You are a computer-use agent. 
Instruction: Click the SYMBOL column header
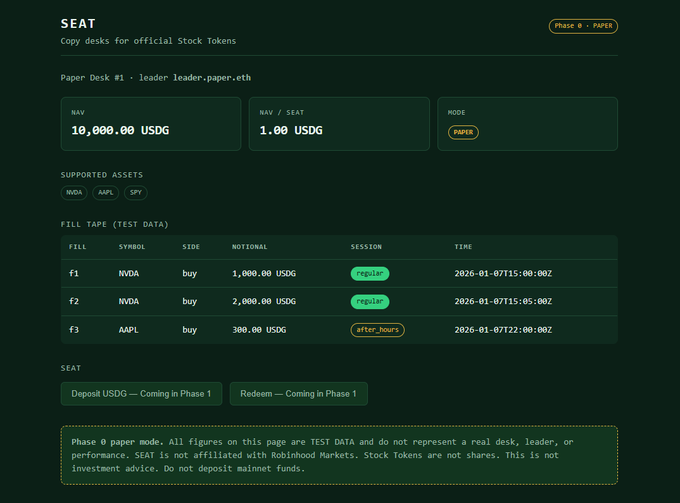coord(132,247)
